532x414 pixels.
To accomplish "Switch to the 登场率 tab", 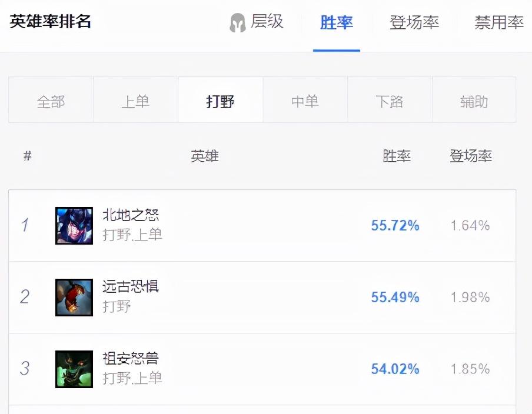I will 414,23.
